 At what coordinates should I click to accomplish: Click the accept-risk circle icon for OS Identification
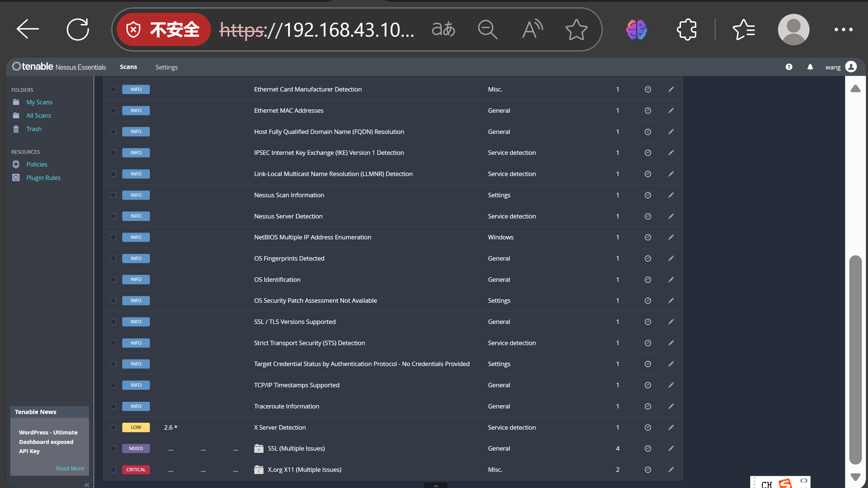tap(648, 280)
